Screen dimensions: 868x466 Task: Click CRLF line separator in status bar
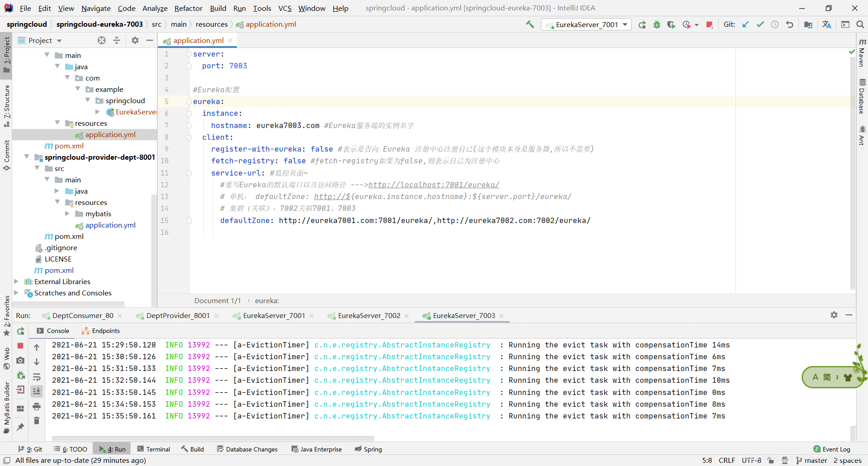click(x=726, y=460)
